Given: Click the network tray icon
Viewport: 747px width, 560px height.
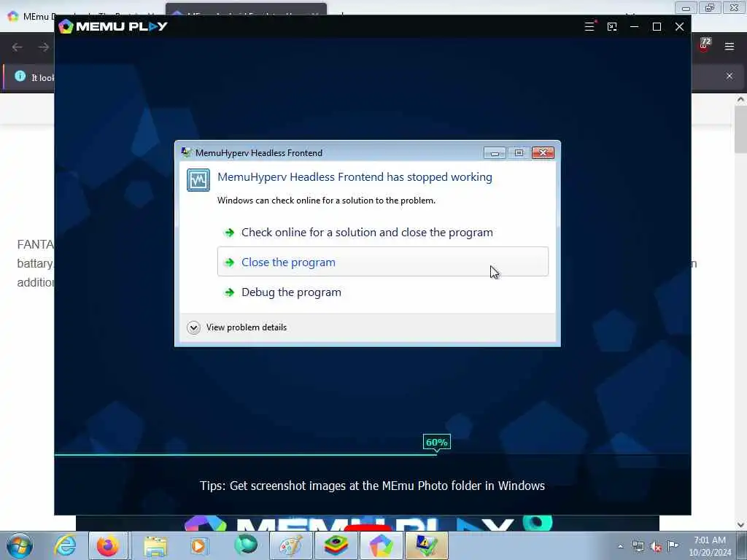Looking at the screenshot, I should 638,546.
